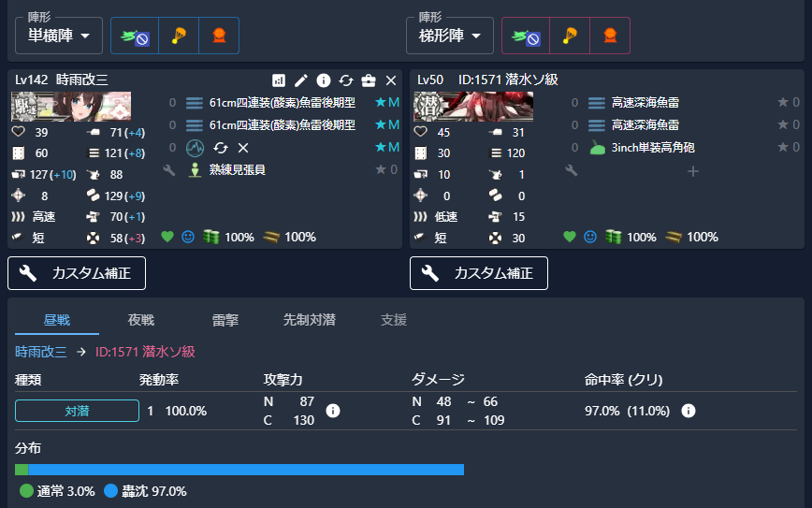The image size is (812, 508).
Task: Toggle left fleet searchlight orange icon
Action: pyautogui.click(x=219, y=36)
